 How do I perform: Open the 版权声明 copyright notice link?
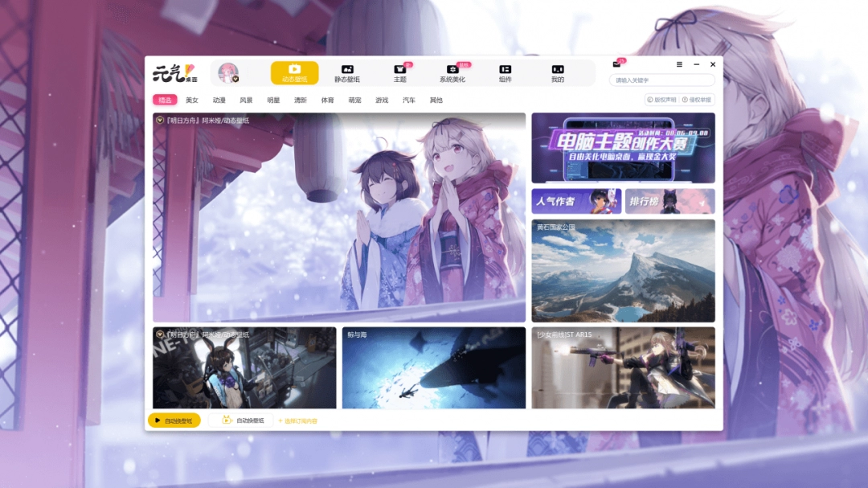coord(662,100)
